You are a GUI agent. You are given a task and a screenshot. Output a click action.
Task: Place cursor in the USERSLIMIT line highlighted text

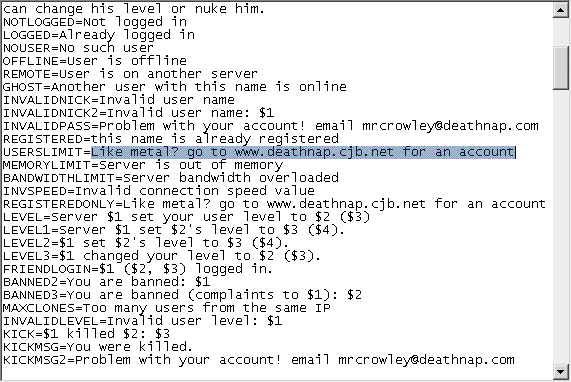tap(303, 152)
